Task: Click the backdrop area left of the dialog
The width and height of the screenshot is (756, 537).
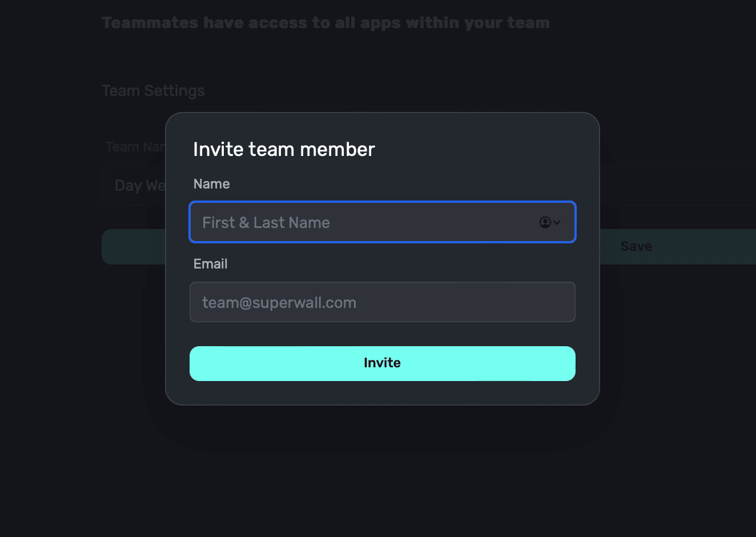Action: tap(80, 343)
